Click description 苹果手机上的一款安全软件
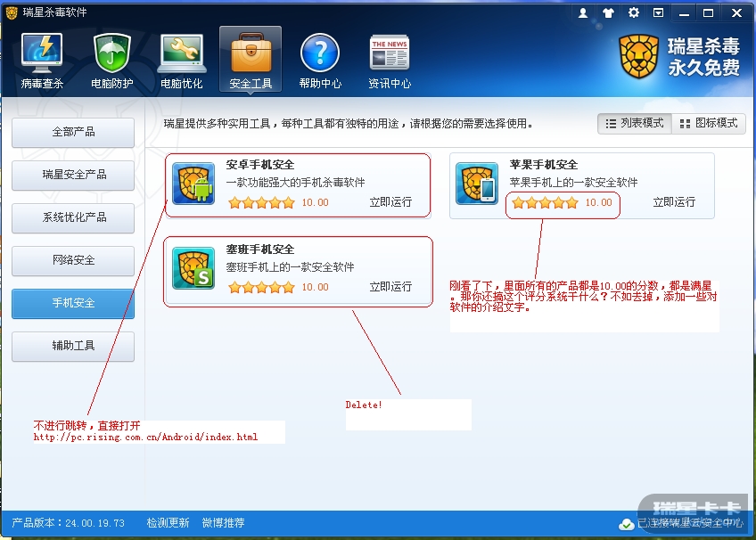This screenshot has width=756, height=540. (574, 183)
